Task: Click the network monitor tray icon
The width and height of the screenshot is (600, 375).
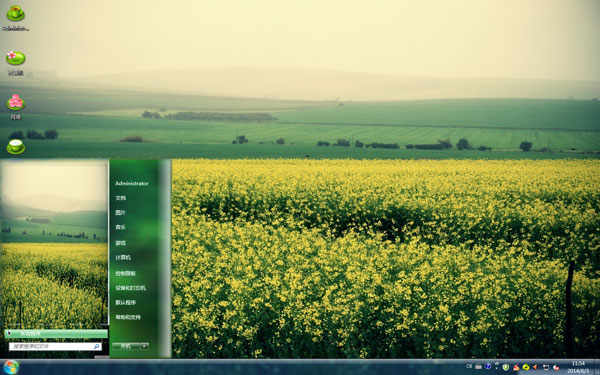Action: [546, 367]
